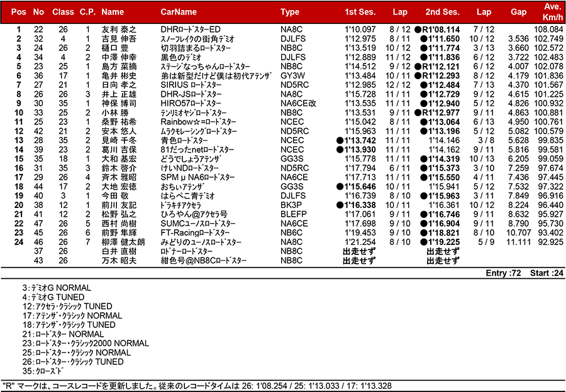Viewport: 566px width, 392px height.
Task: Select driver name 日向 孝之
Action: (119, 85)
